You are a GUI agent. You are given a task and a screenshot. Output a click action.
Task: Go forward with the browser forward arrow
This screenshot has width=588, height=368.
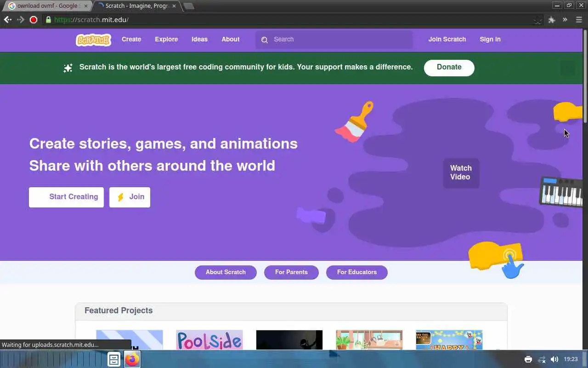coord(20,20)
